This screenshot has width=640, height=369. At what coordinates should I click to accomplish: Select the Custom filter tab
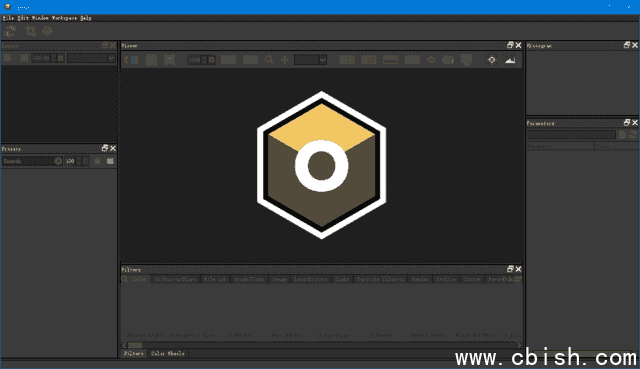472,279
